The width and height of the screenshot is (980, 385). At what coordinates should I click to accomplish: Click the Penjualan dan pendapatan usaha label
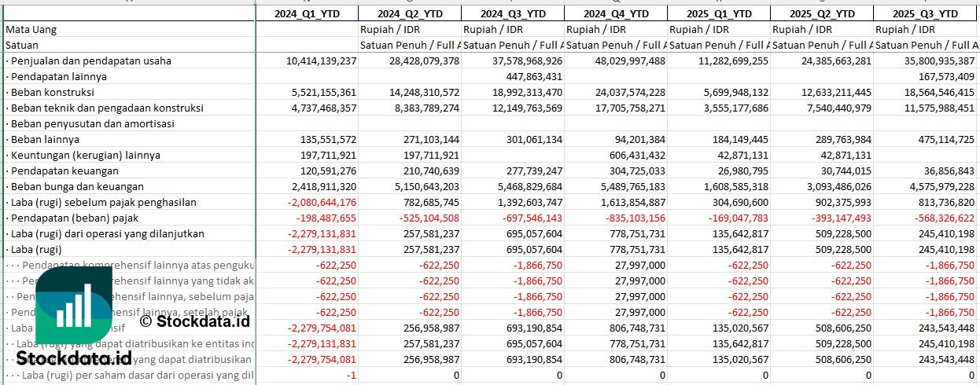pos(90,60)
